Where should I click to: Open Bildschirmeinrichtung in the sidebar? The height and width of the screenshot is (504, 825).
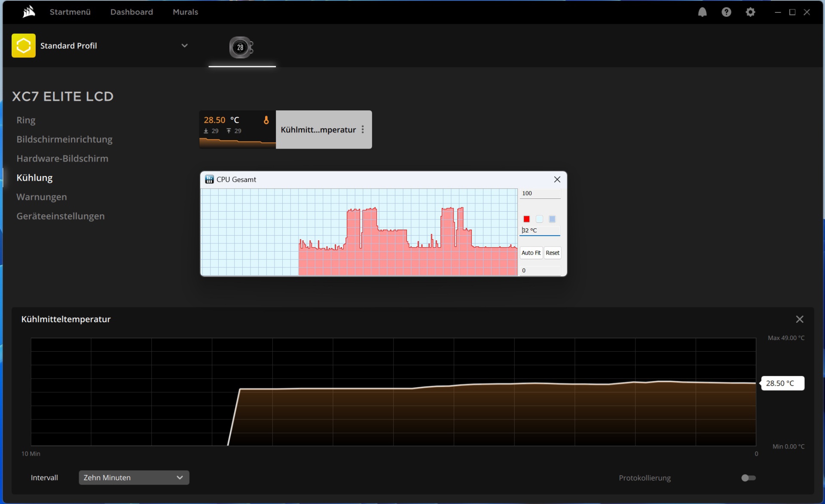pyautogui.click(x=64, y=140)
